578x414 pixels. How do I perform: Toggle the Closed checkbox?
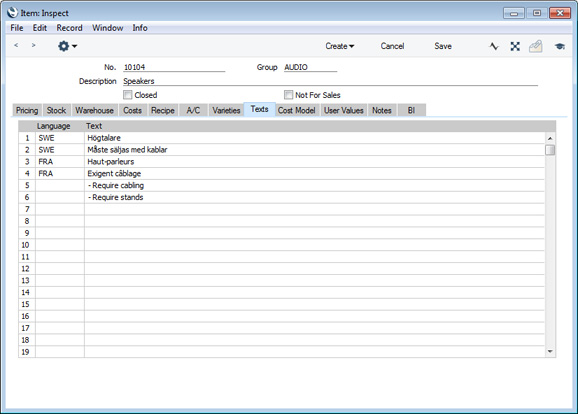tap(128, 95)
